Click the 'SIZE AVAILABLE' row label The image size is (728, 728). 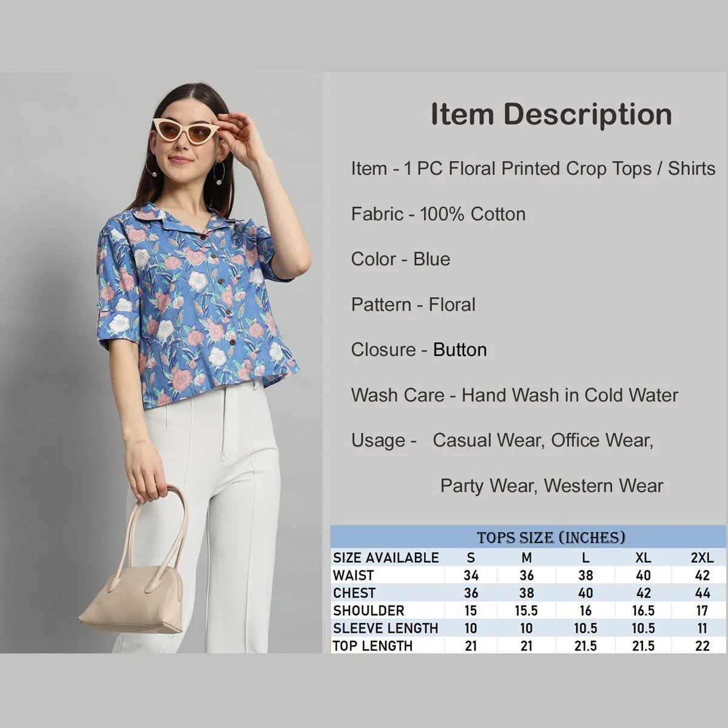click(x=386, y=558)
